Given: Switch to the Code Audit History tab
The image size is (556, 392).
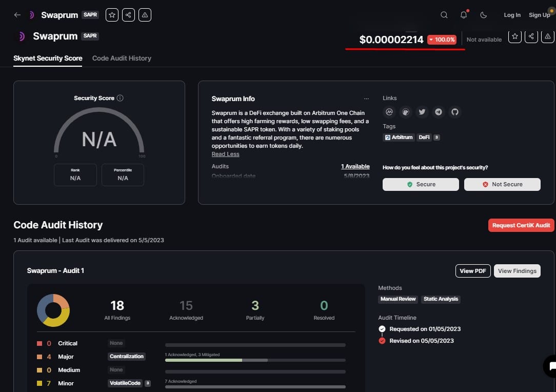Looking at the screenshot, I should pyautogui.click(x=122, y=58).
